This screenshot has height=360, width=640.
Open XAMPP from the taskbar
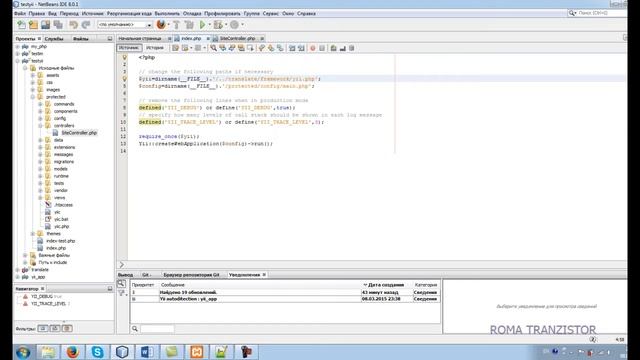[x=197, y=352]
